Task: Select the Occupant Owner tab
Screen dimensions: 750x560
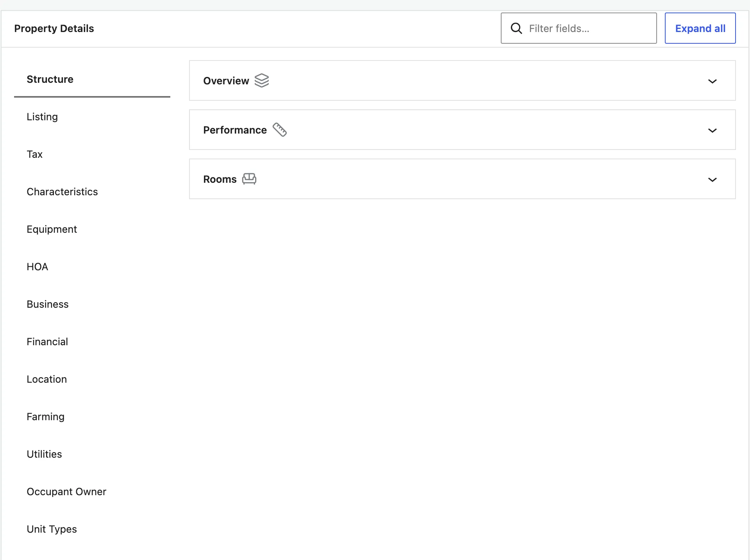Action: (92, 492)
